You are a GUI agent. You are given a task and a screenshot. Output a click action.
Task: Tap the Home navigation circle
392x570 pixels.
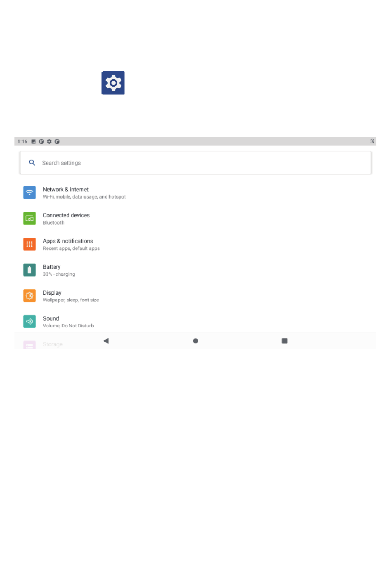[196, 341]
